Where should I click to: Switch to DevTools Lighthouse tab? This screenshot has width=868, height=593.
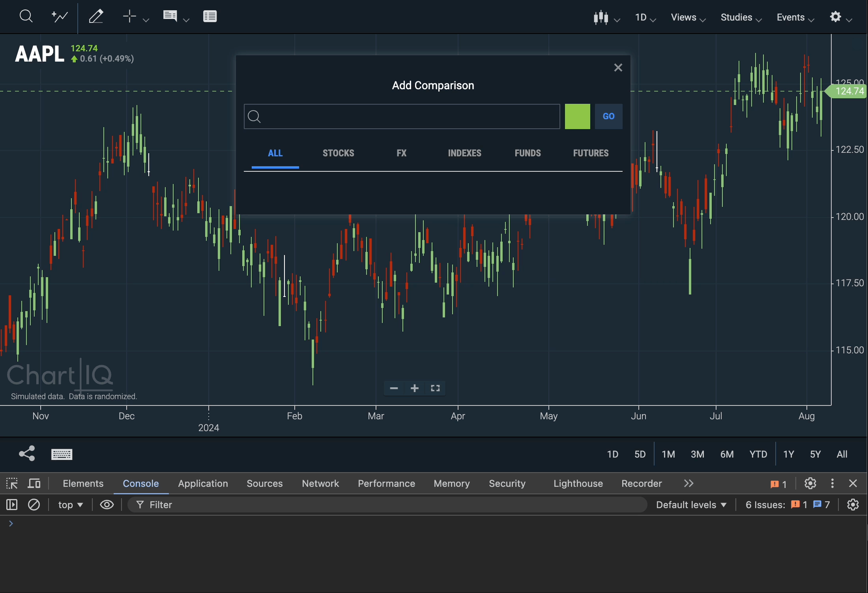pos(578,484)
